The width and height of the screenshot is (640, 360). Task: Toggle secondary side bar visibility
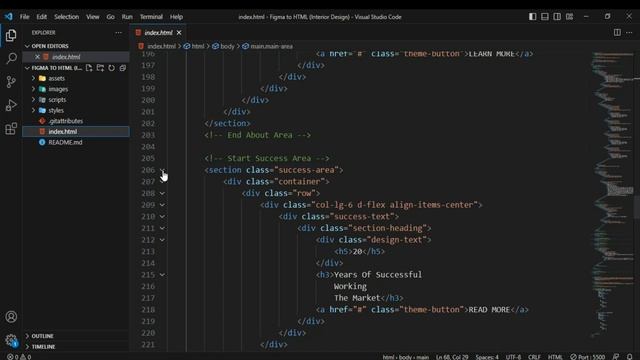point(557,17)
